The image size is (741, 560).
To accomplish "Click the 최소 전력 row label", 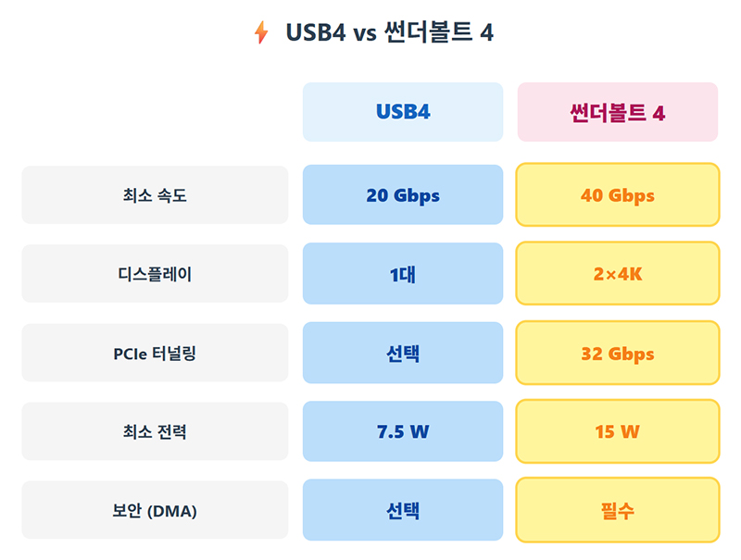I will point(155,431).
